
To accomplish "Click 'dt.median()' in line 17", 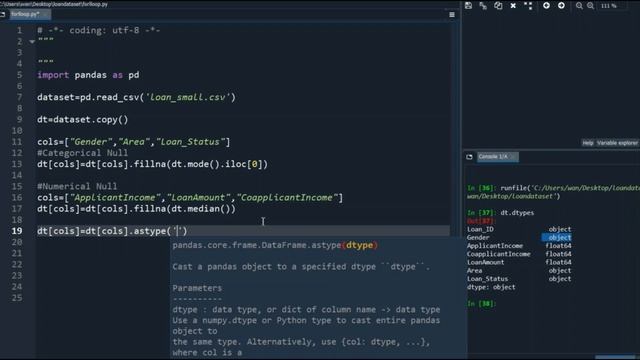I will (201, 209).
